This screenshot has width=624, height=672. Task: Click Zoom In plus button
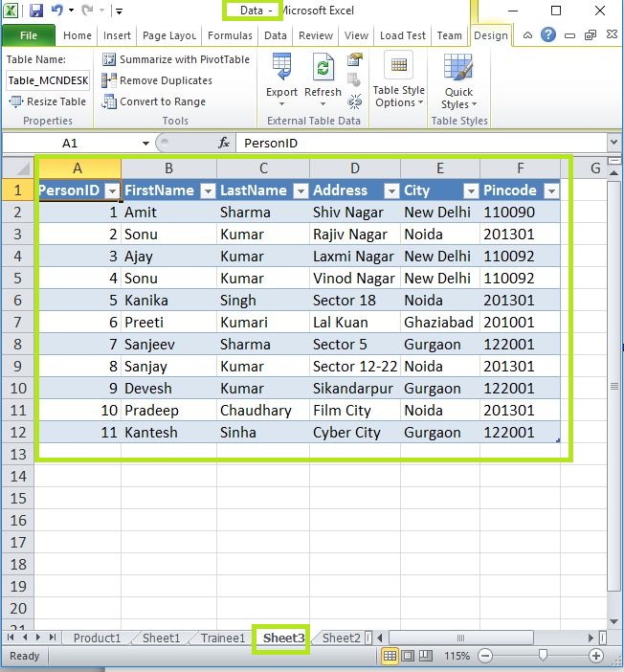point(596,656)
